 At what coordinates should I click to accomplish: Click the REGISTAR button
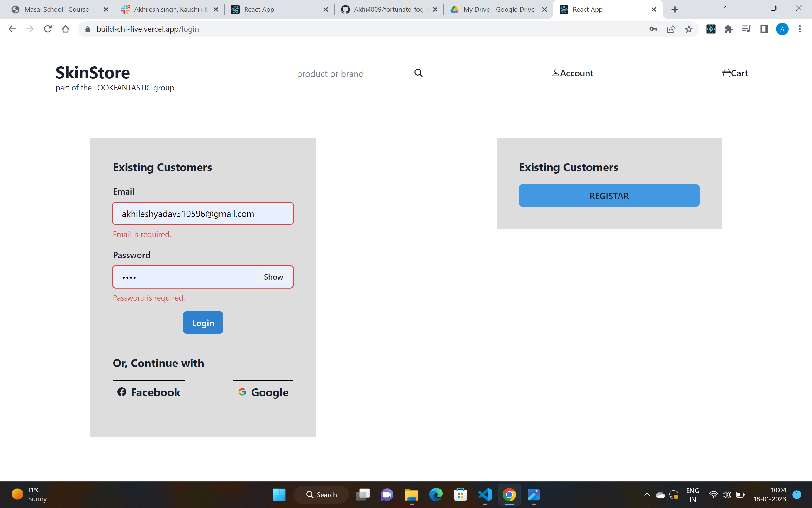tap(609, 196)
